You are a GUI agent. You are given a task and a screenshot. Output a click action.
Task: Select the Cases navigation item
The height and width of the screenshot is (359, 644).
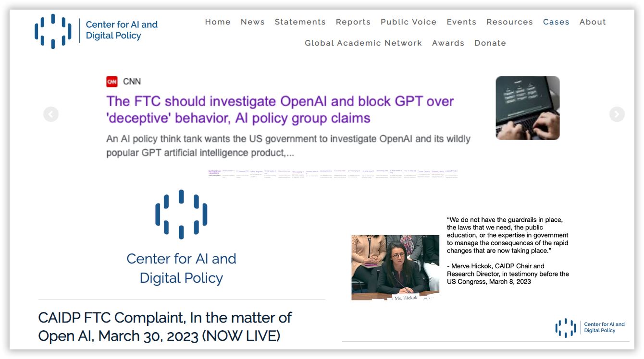(x=556, y=22)
